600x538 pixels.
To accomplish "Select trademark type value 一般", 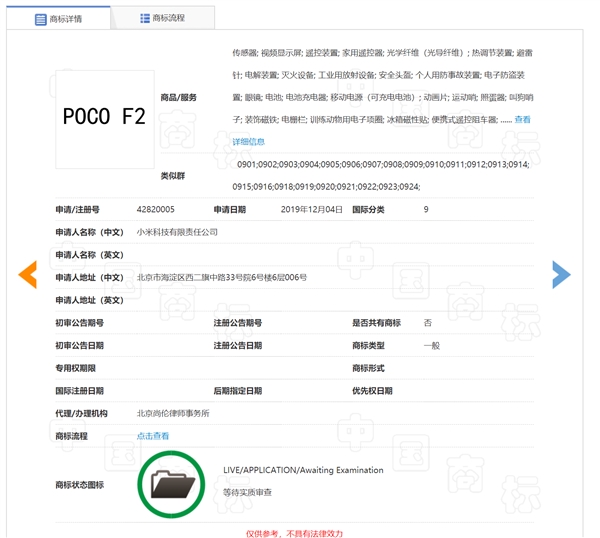I will click(x=432, y=346).
